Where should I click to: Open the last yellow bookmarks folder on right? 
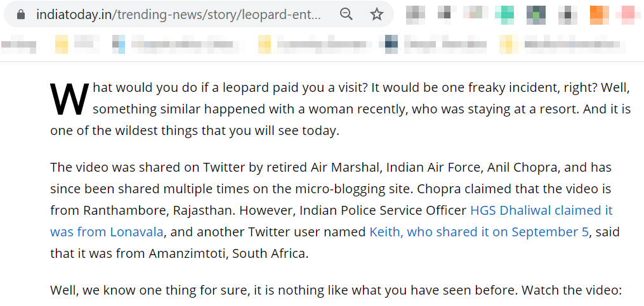pos(506,45)
